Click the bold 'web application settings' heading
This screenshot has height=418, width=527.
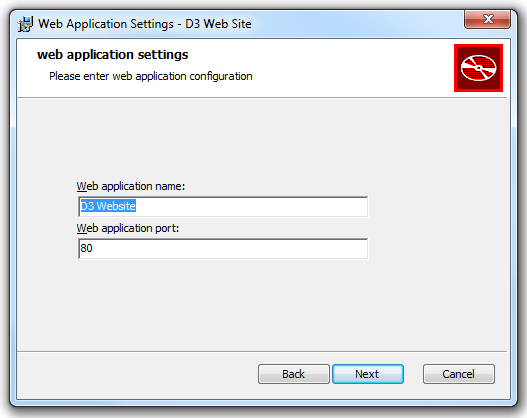point(113,55)
